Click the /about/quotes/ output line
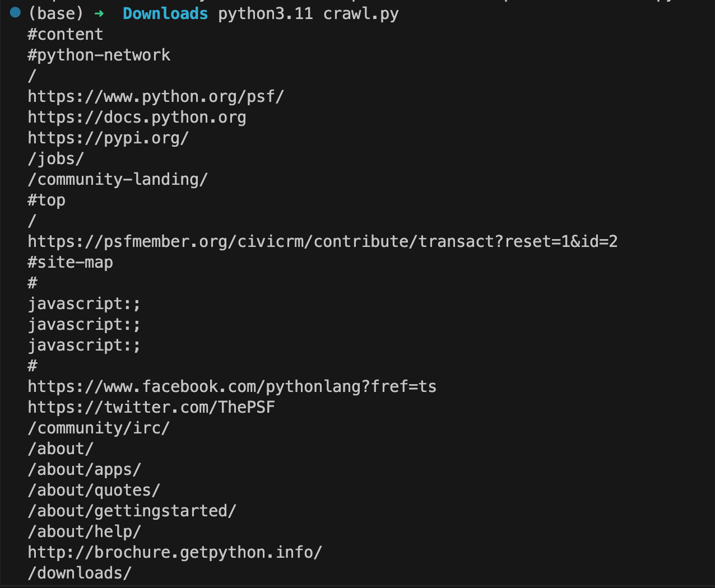 tap(94, 490)
